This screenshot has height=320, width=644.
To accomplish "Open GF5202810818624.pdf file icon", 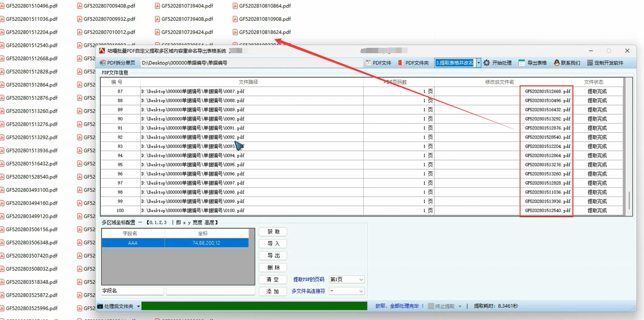I will click(x=235, y=32).
